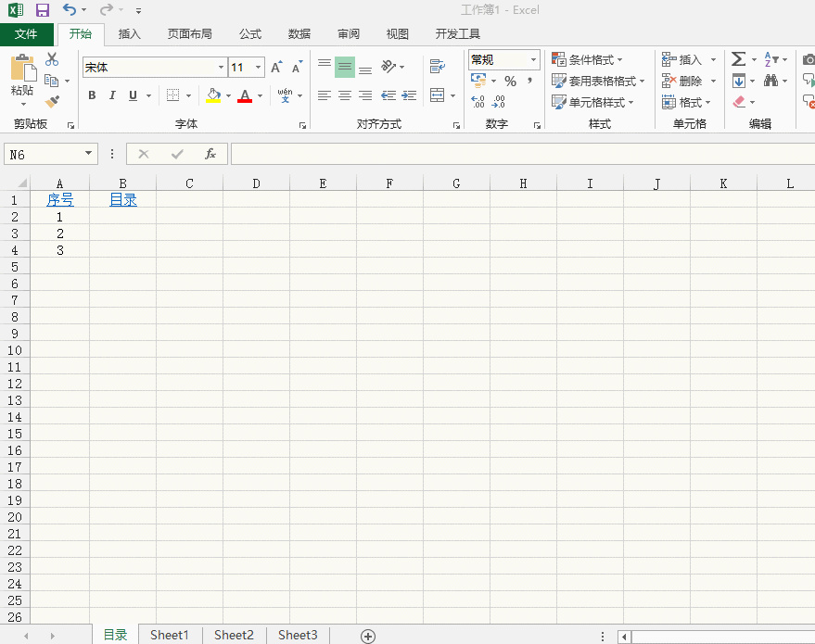
Task: Increase font size with the large A icon
Action: point(276,67)
